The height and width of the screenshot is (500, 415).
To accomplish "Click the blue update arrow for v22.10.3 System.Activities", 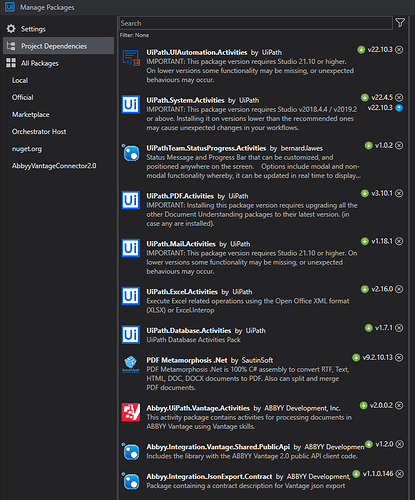I will point(399,108).
